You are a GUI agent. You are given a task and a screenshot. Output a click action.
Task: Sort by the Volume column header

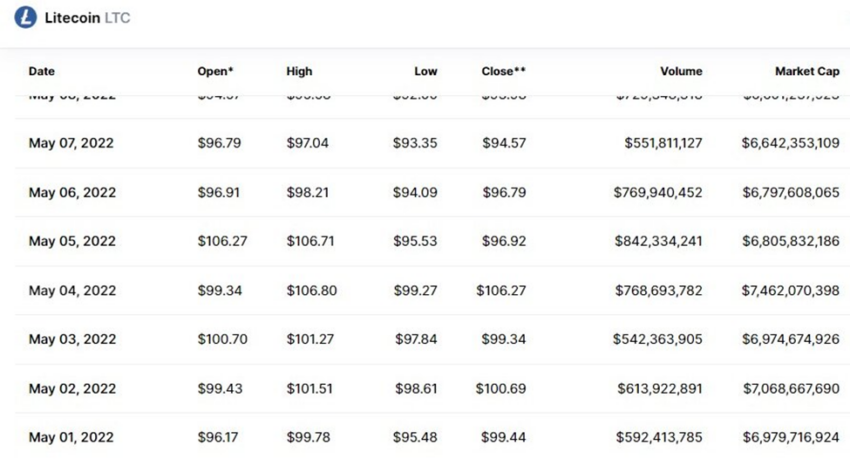click(x=681, y=71)
